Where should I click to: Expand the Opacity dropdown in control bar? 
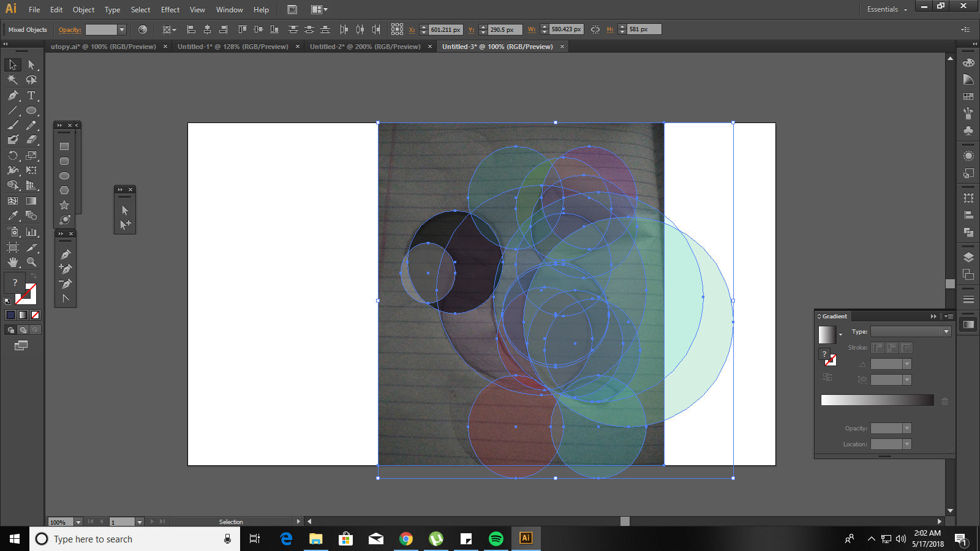pyautogui.click(x=122, y=29)
